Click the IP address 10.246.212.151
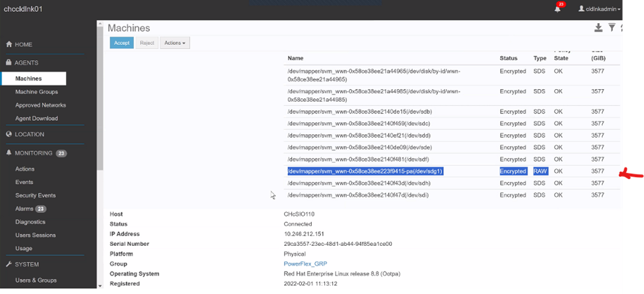The width and height of the screenshot is (644, 294). click(304, 234)
